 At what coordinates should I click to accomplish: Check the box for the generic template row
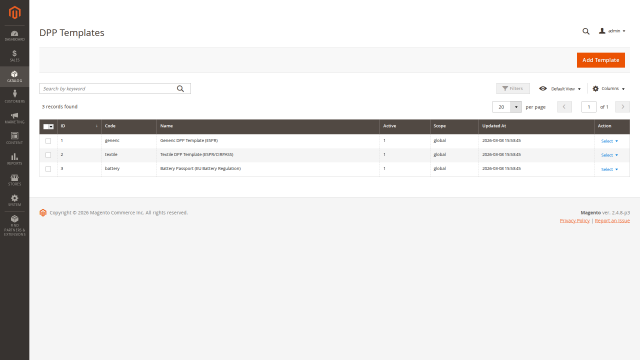[x=48, y=141]
